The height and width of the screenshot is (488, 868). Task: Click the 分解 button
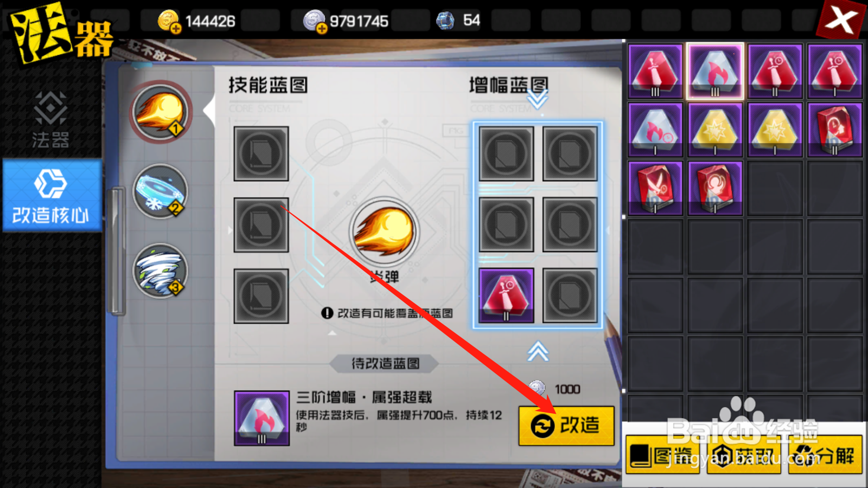tap(826, 455)
